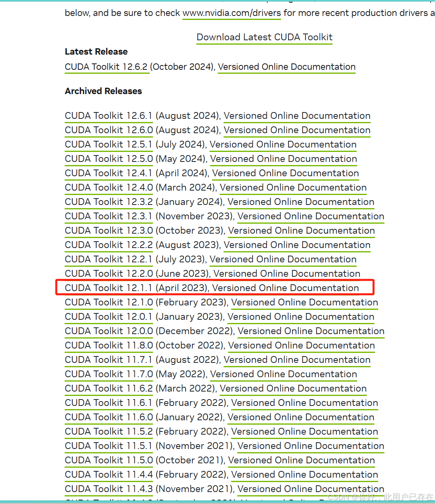The width and height of the screenshot is (435, 504).
Task: Open documentation link beside CUDA Toolkit 11.8.0
Action: [302, 345]
